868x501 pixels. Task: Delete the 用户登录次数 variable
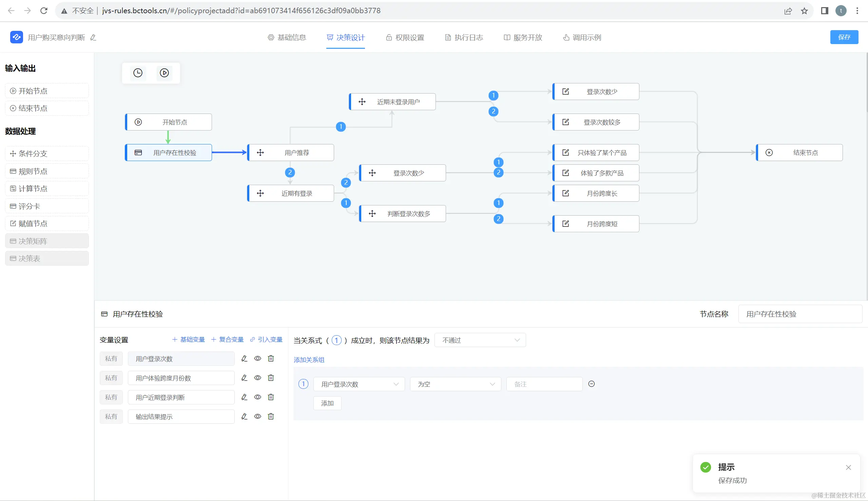click(x=271, y=359)
